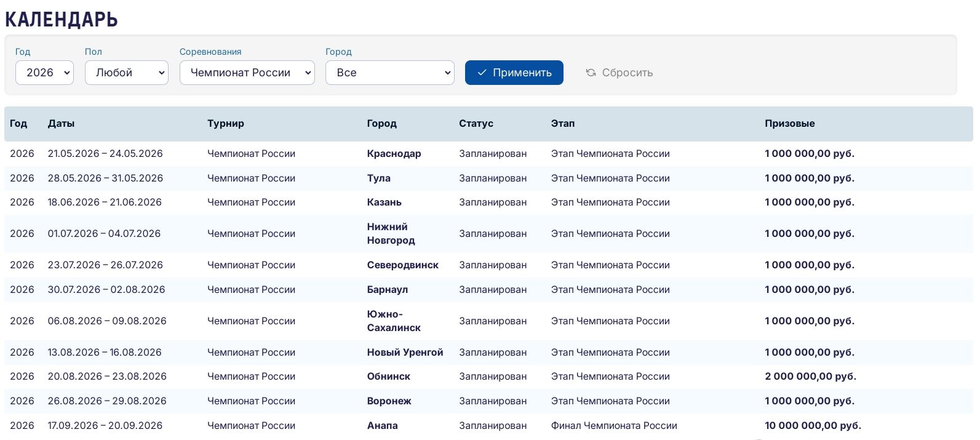Open the Соревнования competition dropdown
The height and width of the screenshot is (440, 980).
pos(247,73)
